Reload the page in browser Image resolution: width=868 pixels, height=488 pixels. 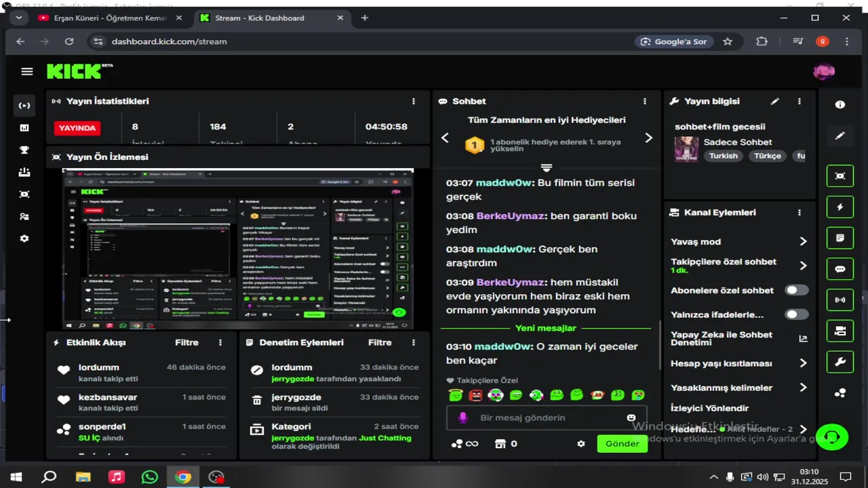[x=69, y=41]
